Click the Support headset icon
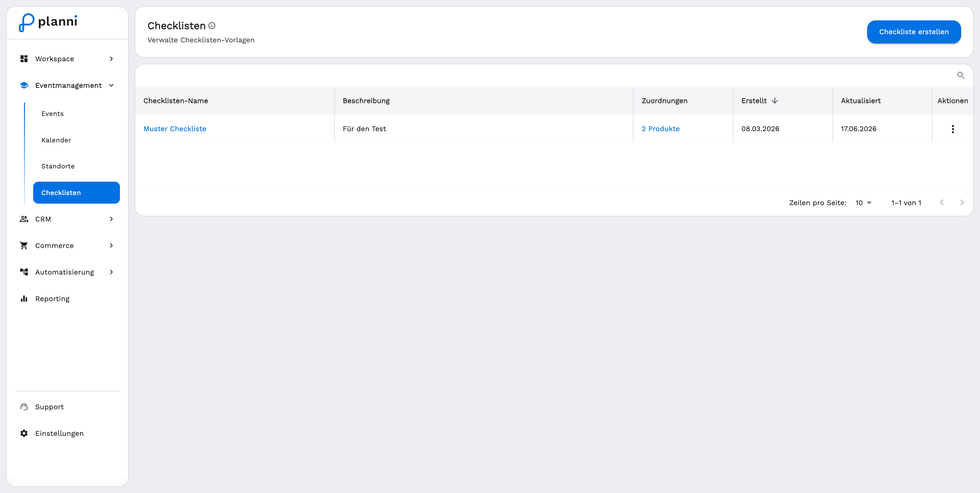 24,407
